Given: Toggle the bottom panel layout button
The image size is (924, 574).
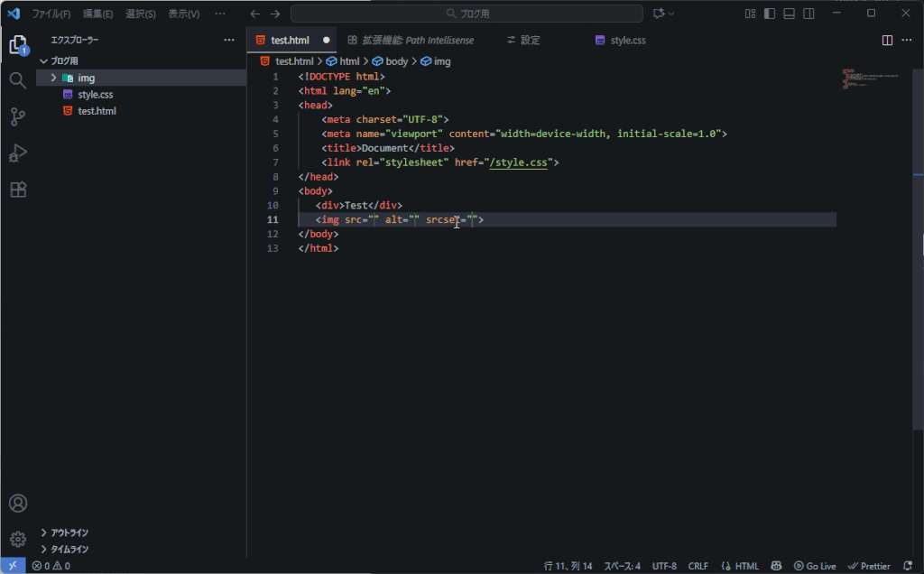Looking at the screenshot, I should (790, 14).
